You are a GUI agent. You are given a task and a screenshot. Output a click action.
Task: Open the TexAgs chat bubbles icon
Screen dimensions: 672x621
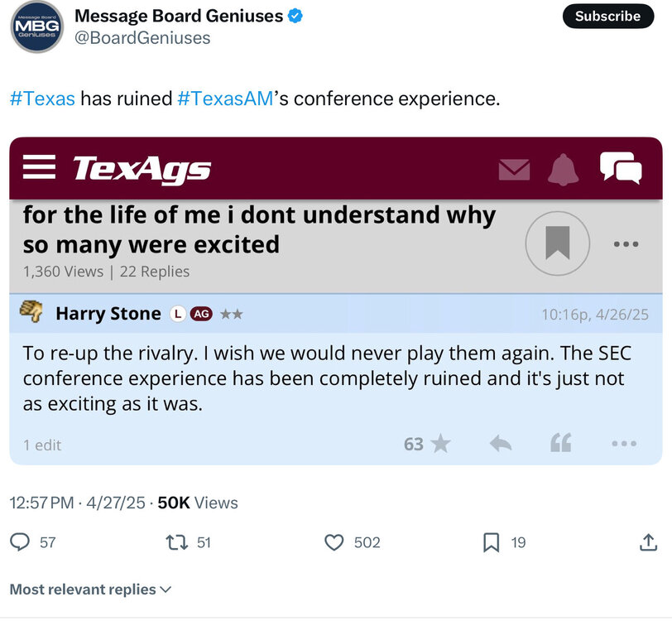click(620, 167)
